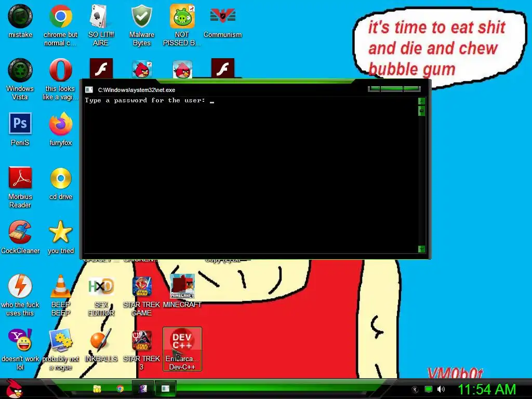Click the net.exe console taskbar button
Screen dimensions: 532x399
[166, 389]
